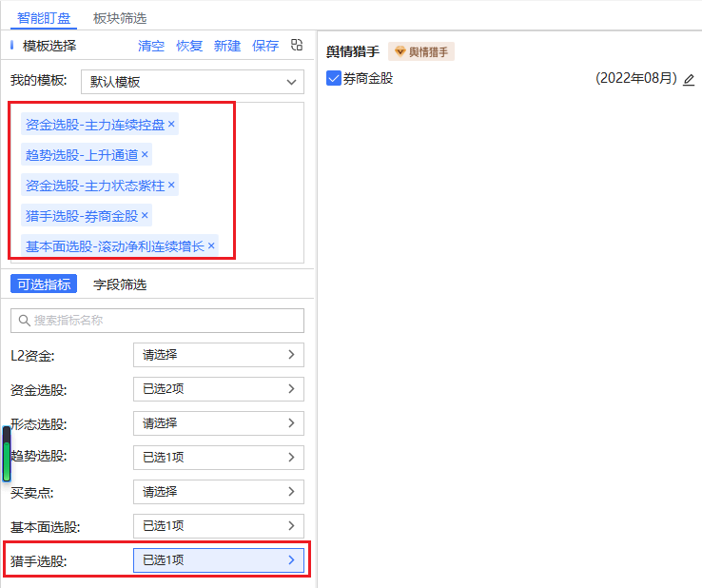Expand the 基本面选股 selector
Screen dimensions: 702x588
tap(219, 526)
